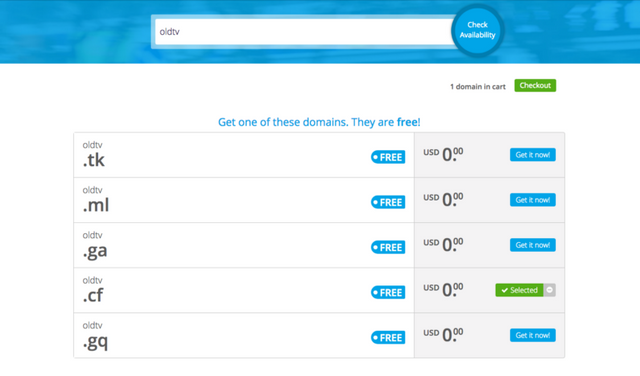
Task: Click the 'Get one of these domains' heading
Action: coord(319,122)
